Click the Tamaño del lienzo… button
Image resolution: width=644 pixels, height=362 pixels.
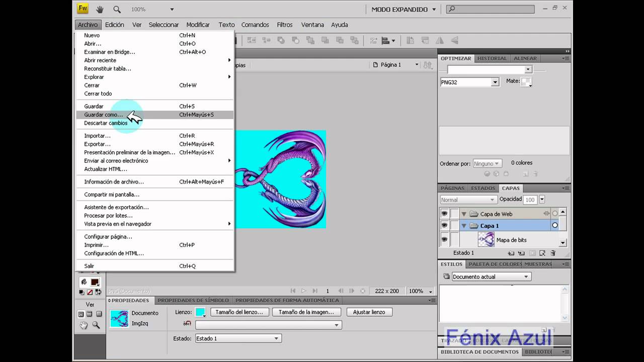click(x=239, y=312)
